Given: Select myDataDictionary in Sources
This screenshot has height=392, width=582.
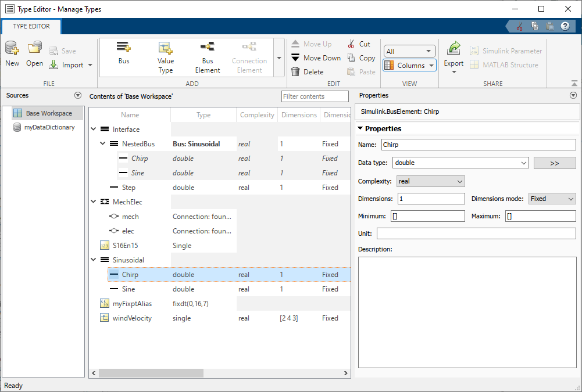Looking at the screenshot, I should pos(49,127).
